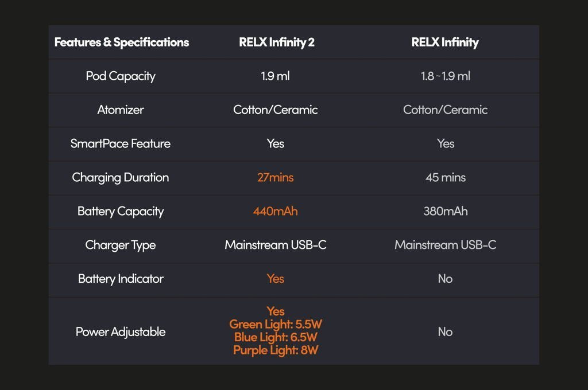Select the Blue Light: 6.5W text
The image size is (588, 390).
point(276,337)
